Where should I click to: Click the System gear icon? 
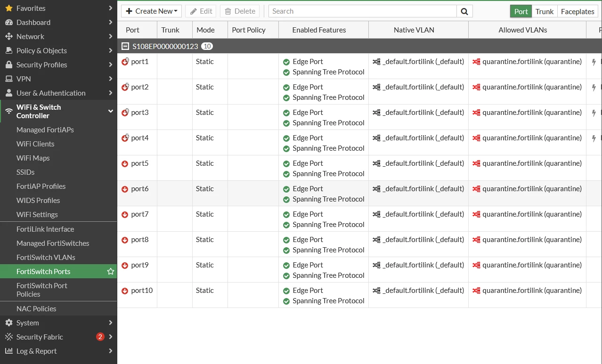click(x=9, y=323)
